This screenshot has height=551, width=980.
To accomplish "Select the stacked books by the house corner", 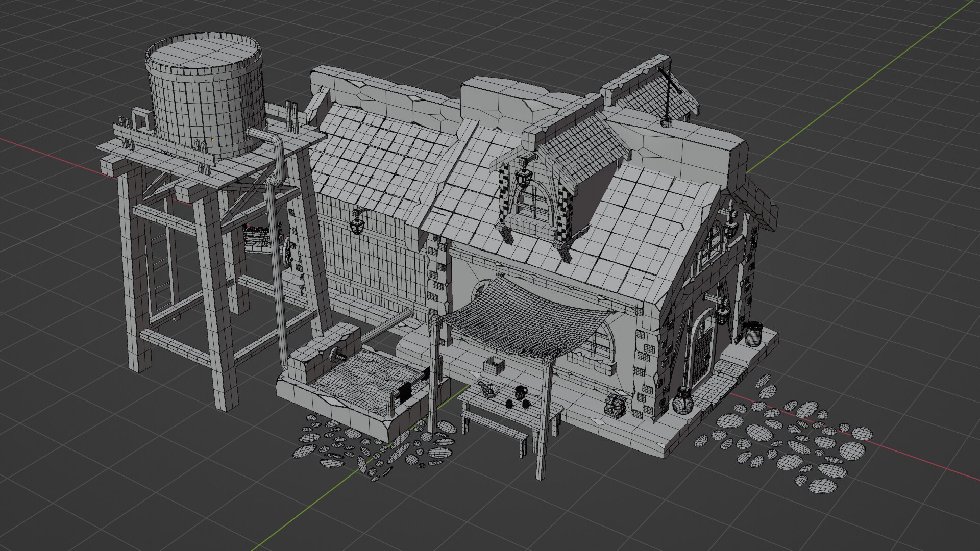I will click(x=616, y=407).
